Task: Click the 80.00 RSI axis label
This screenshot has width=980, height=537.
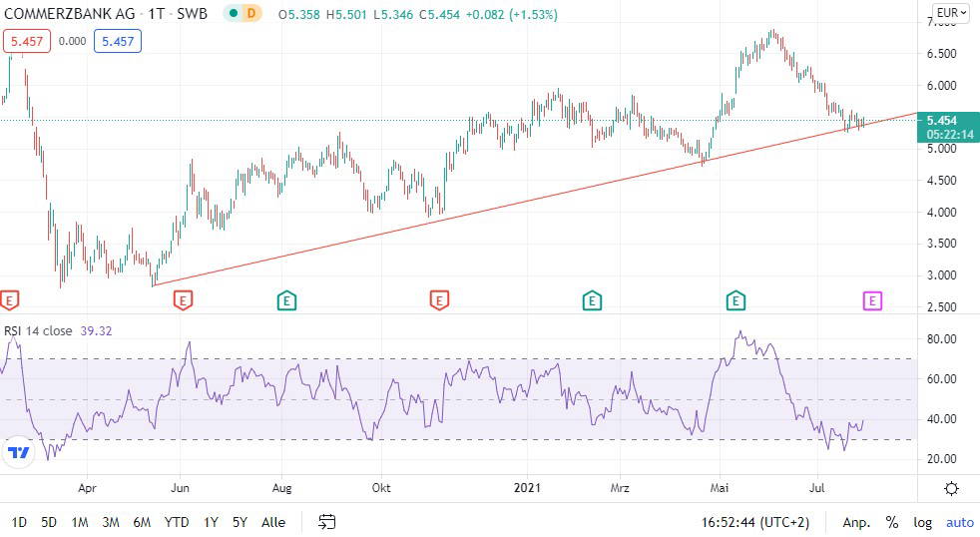Action: point(941,338)
